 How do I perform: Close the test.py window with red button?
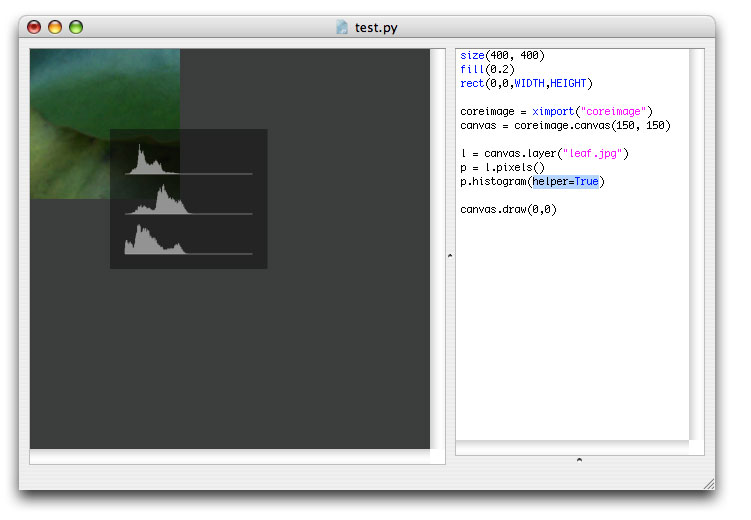click(34, 27)
